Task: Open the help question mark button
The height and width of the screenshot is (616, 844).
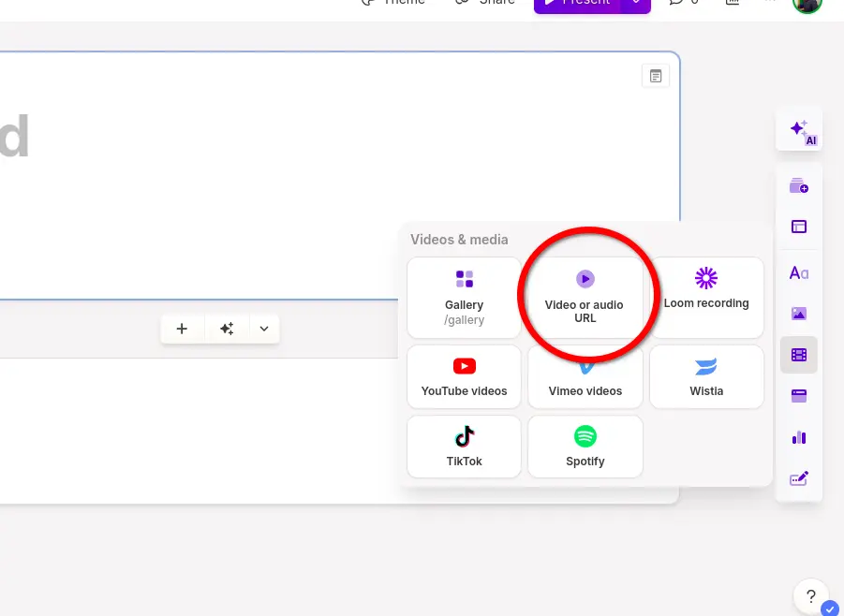Action: point(810,596)
